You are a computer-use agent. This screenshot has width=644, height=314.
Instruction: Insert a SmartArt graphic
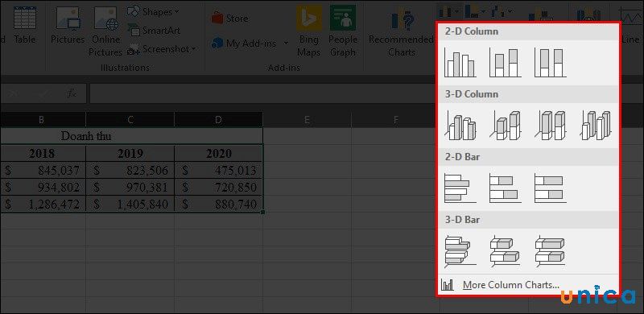(154, 30)
